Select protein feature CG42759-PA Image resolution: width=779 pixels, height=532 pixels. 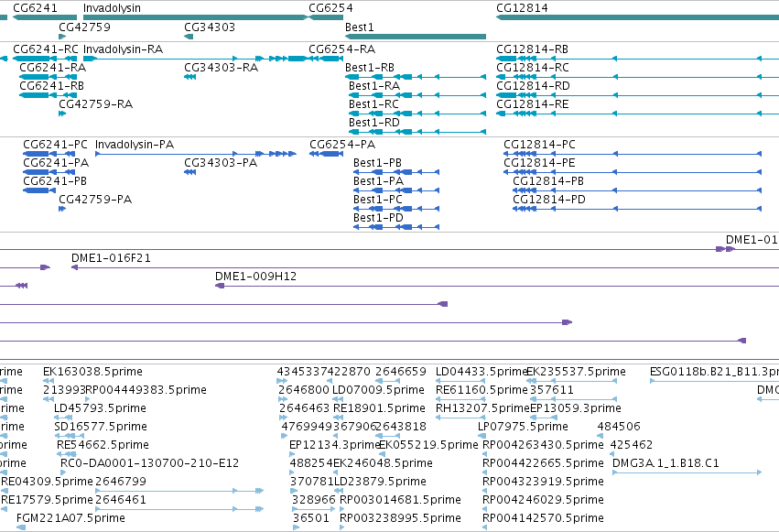[95, 200]
